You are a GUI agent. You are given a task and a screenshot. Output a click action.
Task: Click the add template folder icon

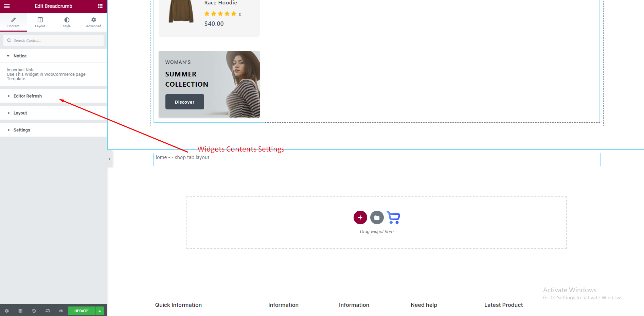pyautogui.click(x=377, y=217)
